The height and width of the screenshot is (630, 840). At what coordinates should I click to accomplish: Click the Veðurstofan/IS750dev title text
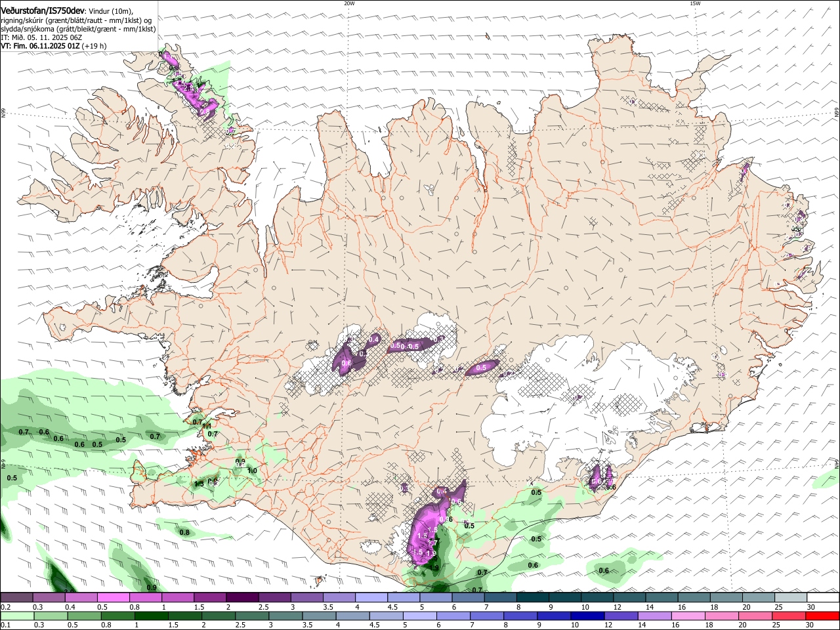coord(43,10)
